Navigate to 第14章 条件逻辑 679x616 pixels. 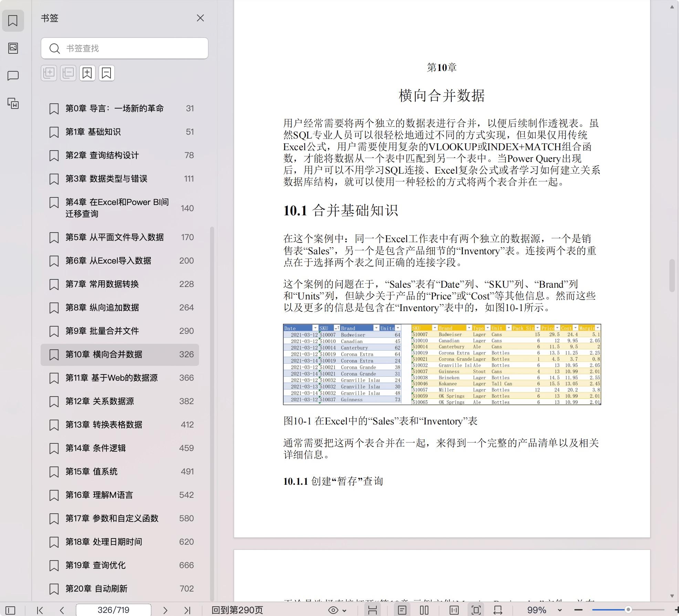(x=120, y=448)
